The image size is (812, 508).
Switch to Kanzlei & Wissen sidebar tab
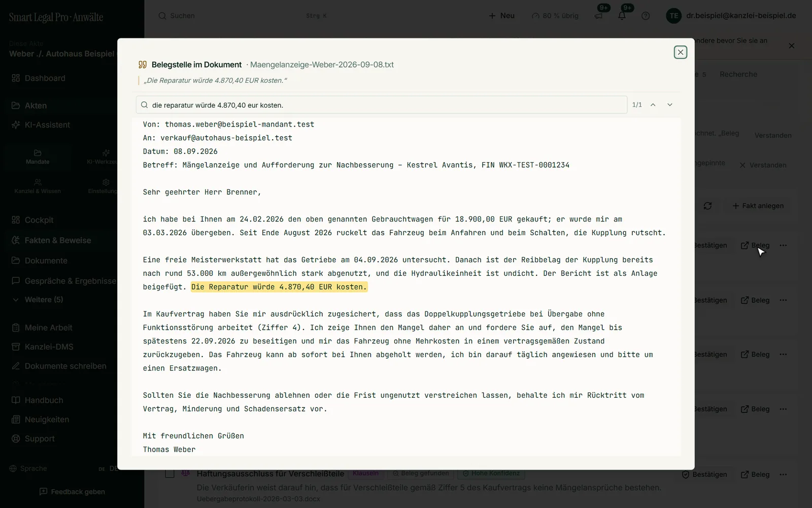[38, 186]
